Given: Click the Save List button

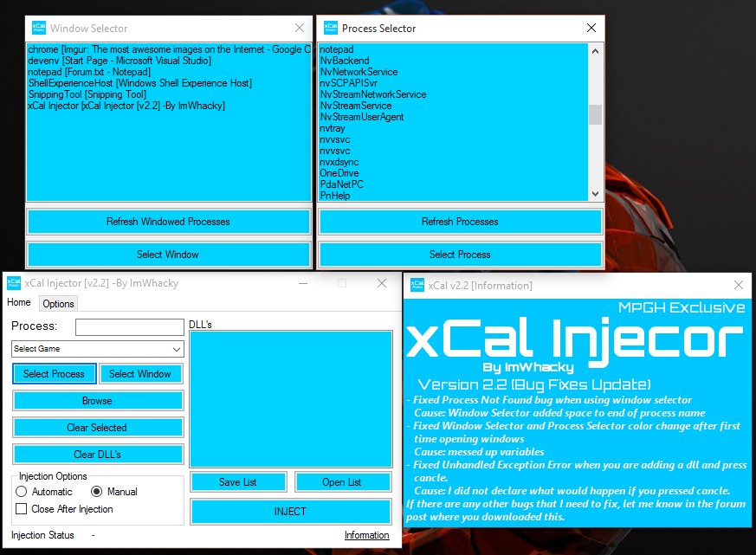Looking at the screenshot, I should click(x=238, y=482).
